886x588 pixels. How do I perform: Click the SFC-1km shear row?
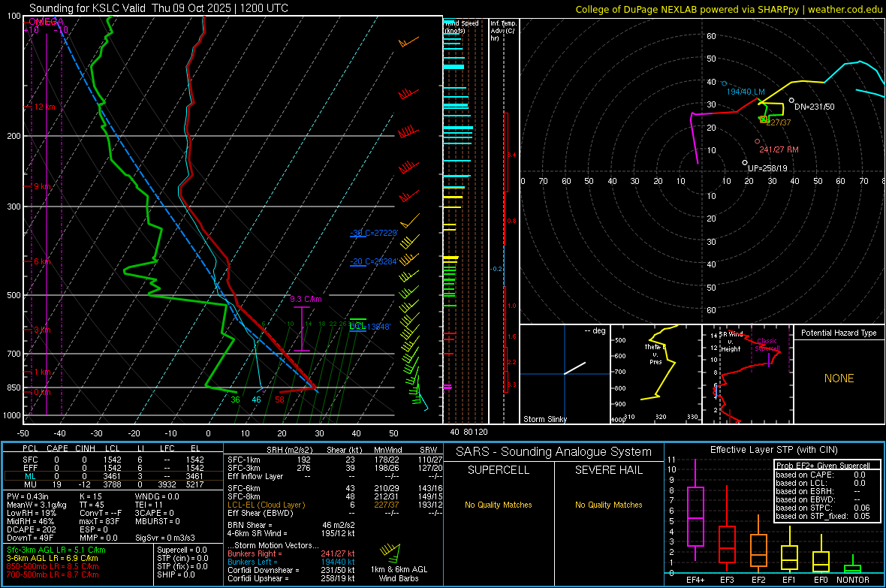tap(335, 460)
